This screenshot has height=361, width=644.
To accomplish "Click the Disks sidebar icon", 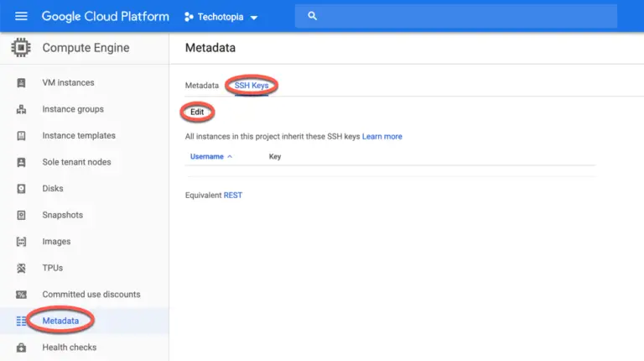I will tap(22, 189).
